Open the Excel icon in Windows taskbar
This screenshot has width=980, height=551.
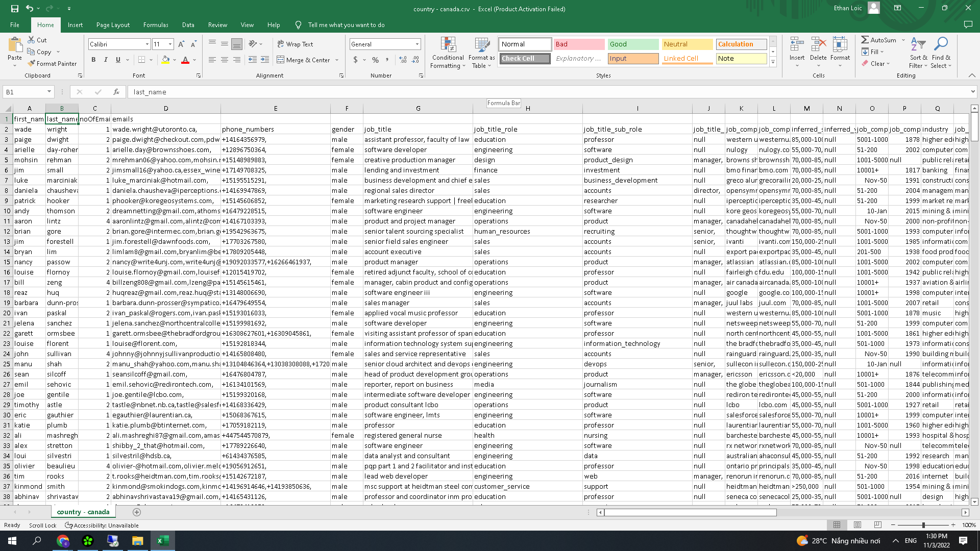point(163,541)
